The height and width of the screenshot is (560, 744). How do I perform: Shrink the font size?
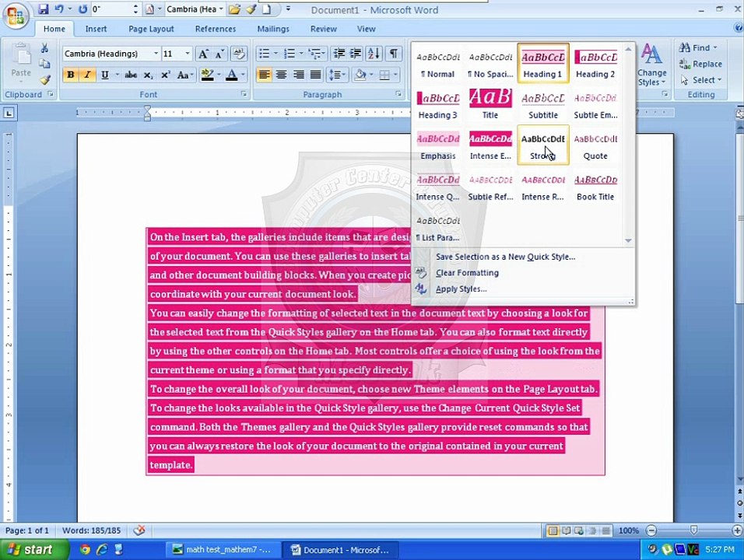click(x=219, y=54)
